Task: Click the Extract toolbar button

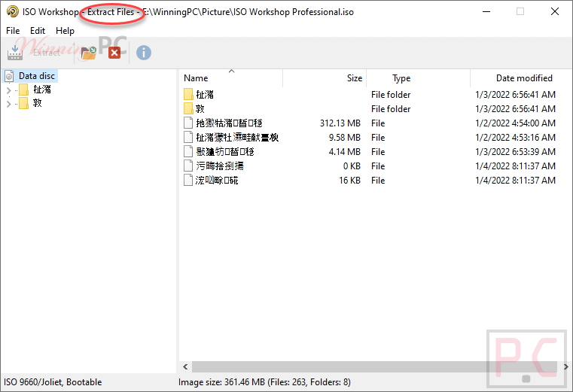Action: click(34, 53)
